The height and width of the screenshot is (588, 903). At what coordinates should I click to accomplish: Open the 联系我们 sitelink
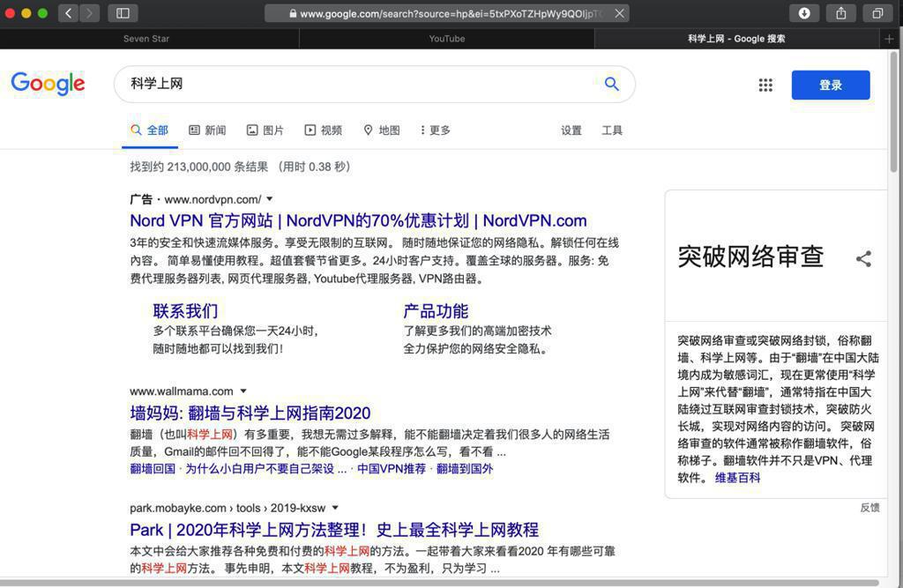pyautogui.click(x=185, y=311)
